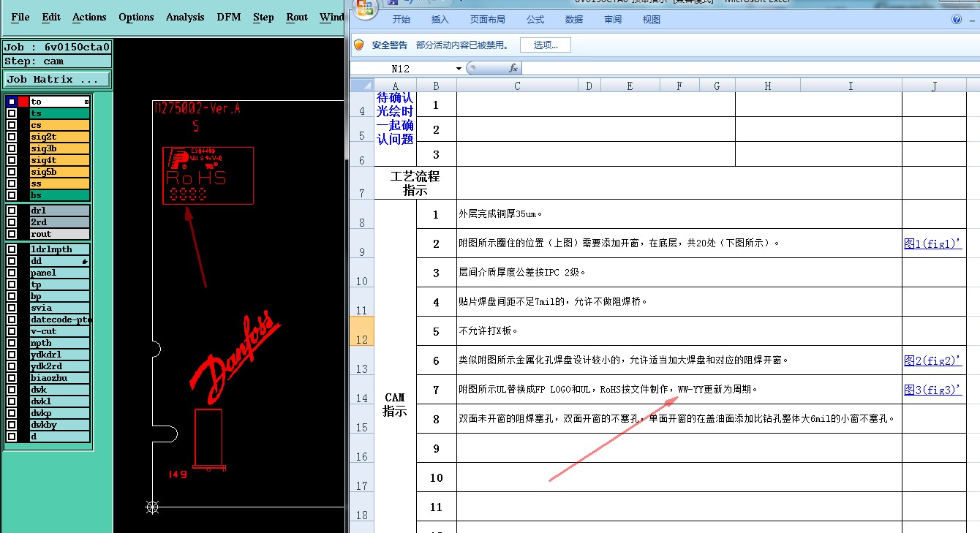980x533 pixels.
Task: Check the box beside layer panel
Action: [12, 273]
